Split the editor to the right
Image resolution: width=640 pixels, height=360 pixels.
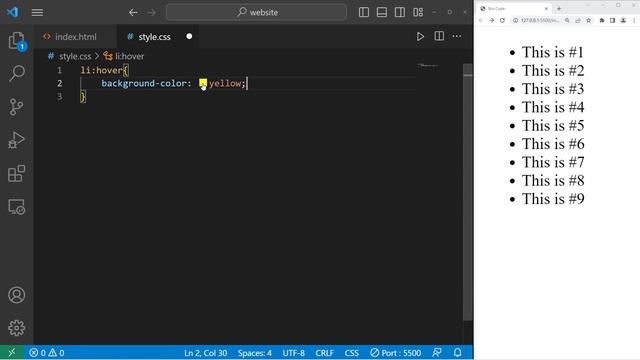[439, 36]
